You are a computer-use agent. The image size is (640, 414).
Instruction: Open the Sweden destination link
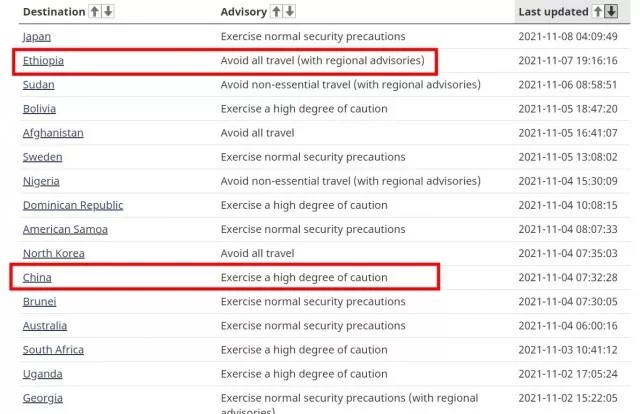click(42, 157)
